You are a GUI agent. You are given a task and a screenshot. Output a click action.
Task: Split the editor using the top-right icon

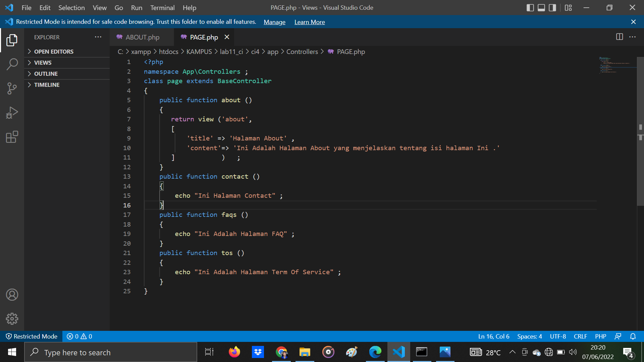pyautogui.click(x=619, y=37)
